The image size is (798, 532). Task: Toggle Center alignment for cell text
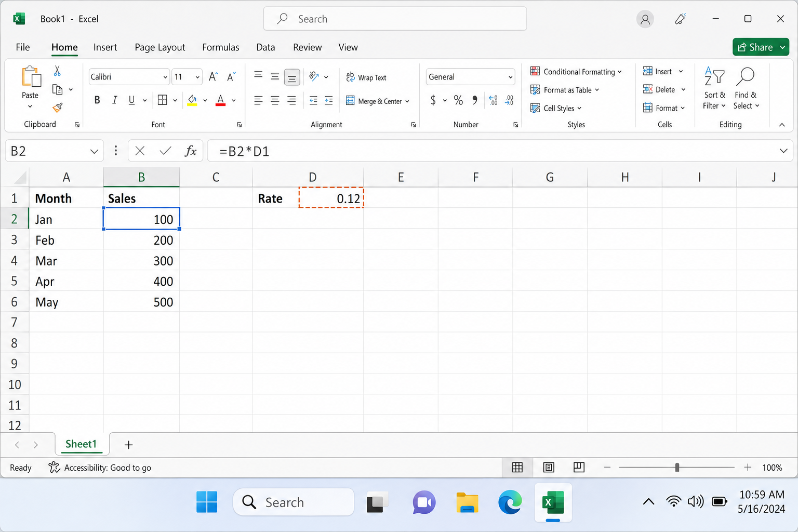275,100
